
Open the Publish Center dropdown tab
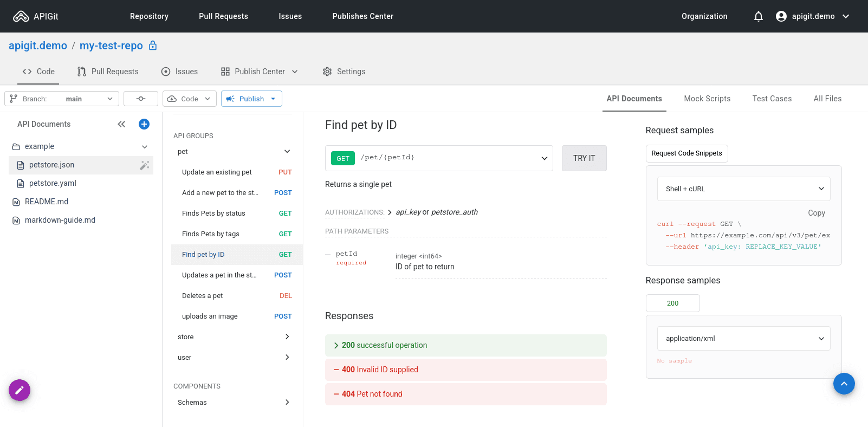point(260,72)
